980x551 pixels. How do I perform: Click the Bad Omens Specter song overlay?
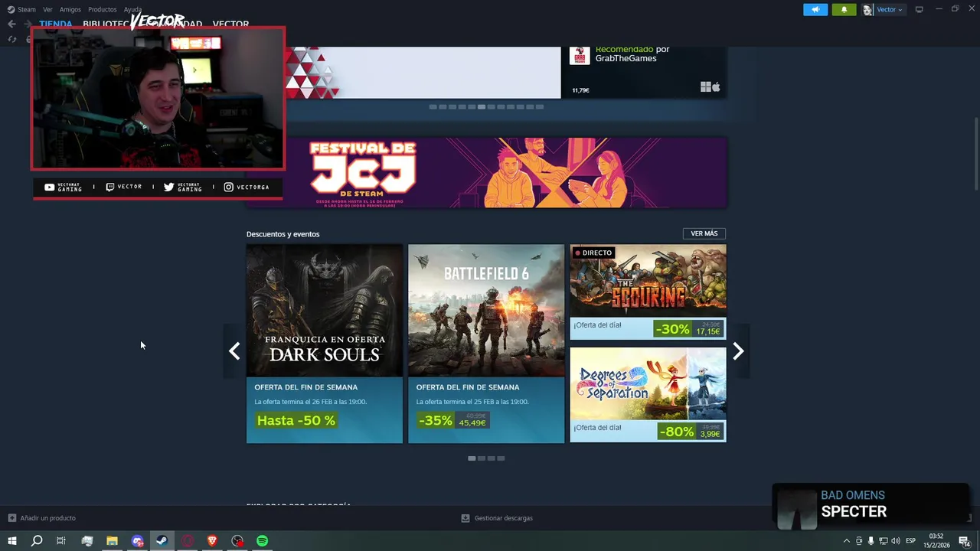coord(871,505)
